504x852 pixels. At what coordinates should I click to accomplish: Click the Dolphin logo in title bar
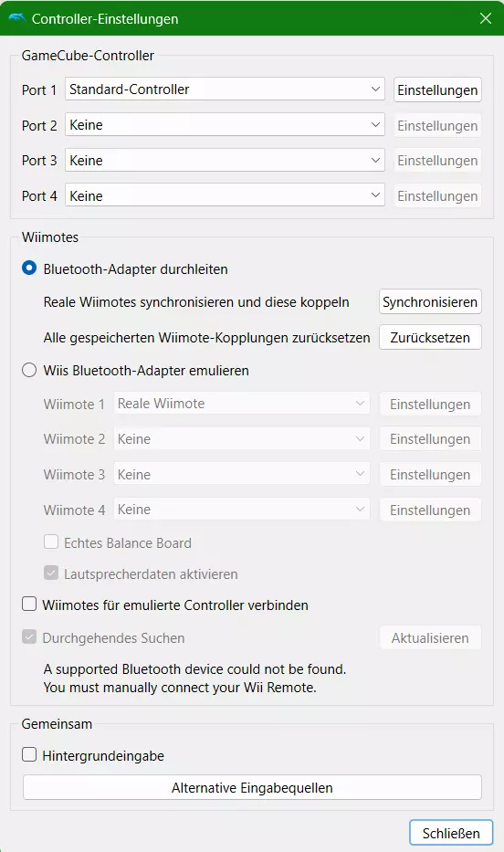tap(17, 18)
